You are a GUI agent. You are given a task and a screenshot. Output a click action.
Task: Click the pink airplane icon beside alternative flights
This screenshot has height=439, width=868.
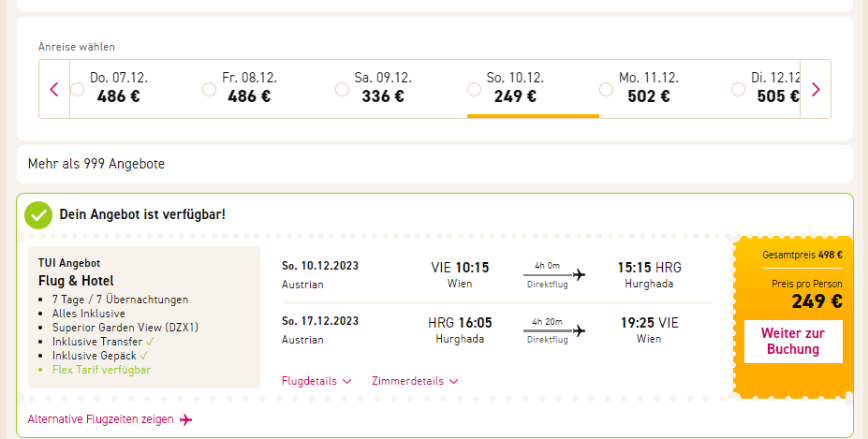click(x=186, y=419)
